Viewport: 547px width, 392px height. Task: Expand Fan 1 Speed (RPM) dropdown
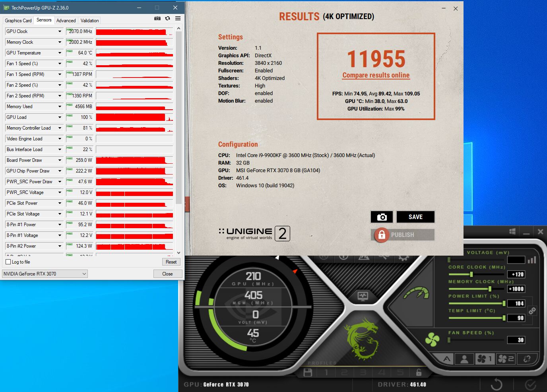60,74
